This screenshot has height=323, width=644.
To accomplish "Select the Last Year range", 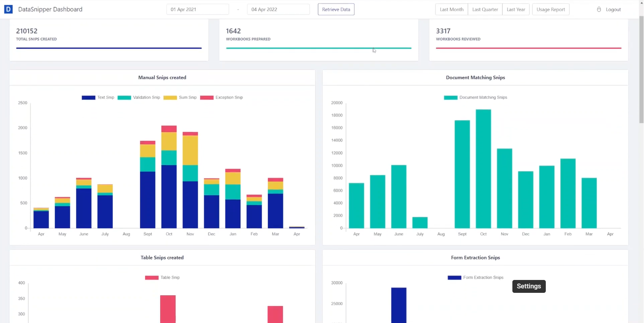I will tap(516, 9).
